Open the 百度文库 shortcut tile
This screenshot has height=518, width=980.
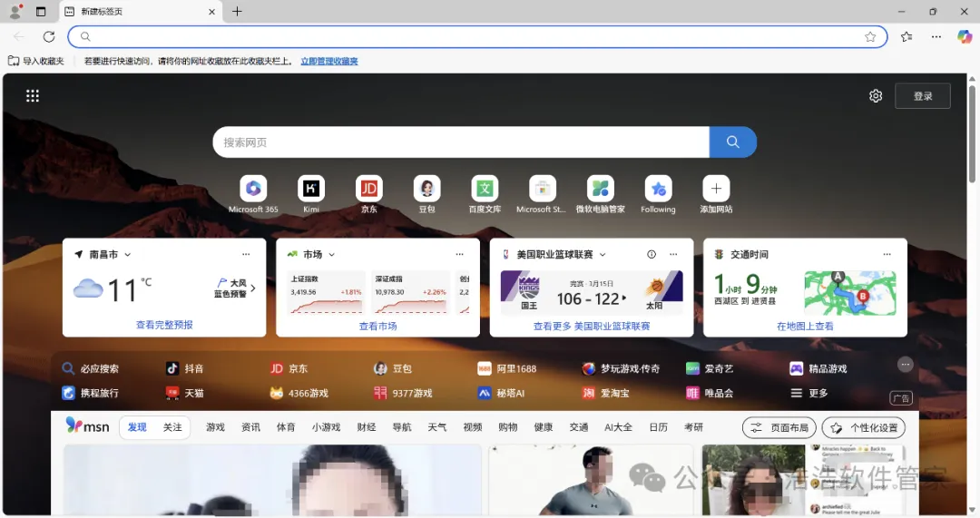click(x=485, y=194)
